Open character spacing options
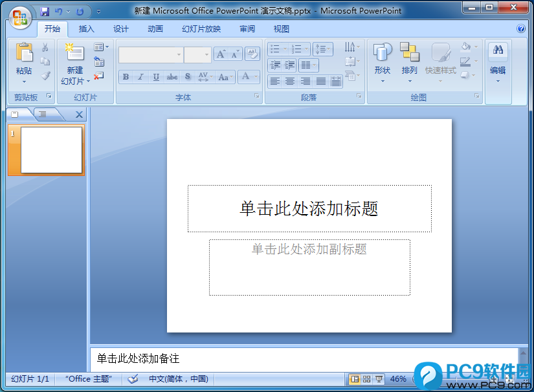The height and width of the screenshot is (392, 534). click(x=205, y=77)
